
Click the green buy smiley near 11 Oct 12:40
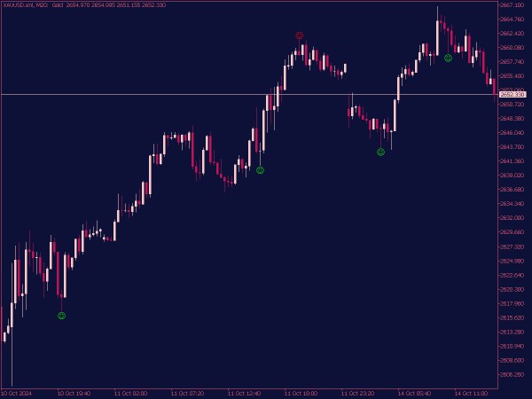click(260, 170)
